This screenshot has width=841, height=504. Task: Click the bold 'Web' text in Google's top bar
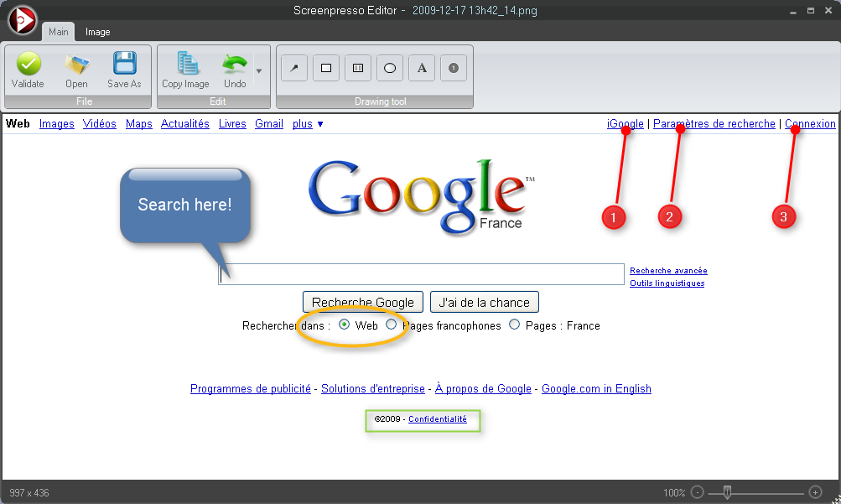[18, 124]
